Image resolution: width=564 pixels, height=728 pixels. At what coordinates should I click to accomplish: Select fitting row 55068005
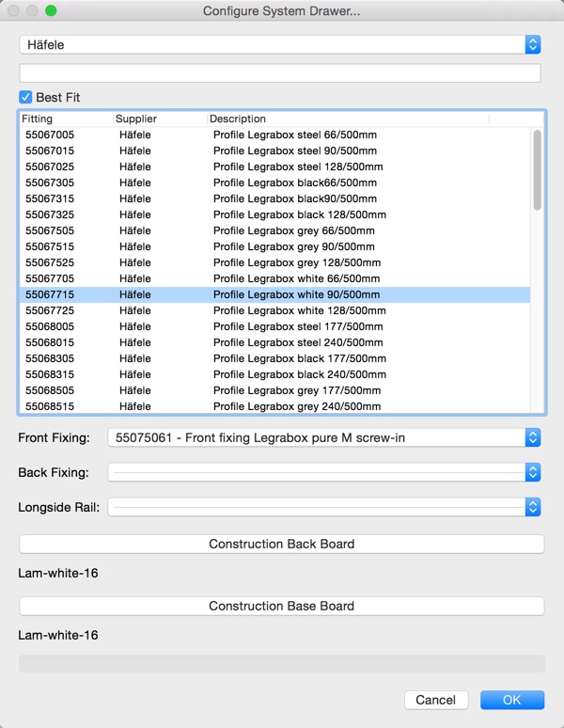pos(275,326)
